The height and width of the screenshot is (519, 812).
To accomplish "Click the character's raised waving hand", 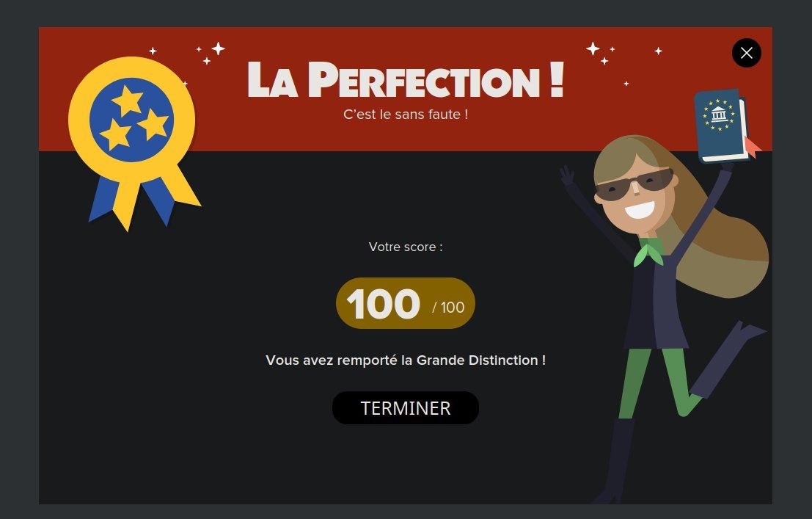I will 567,175.
